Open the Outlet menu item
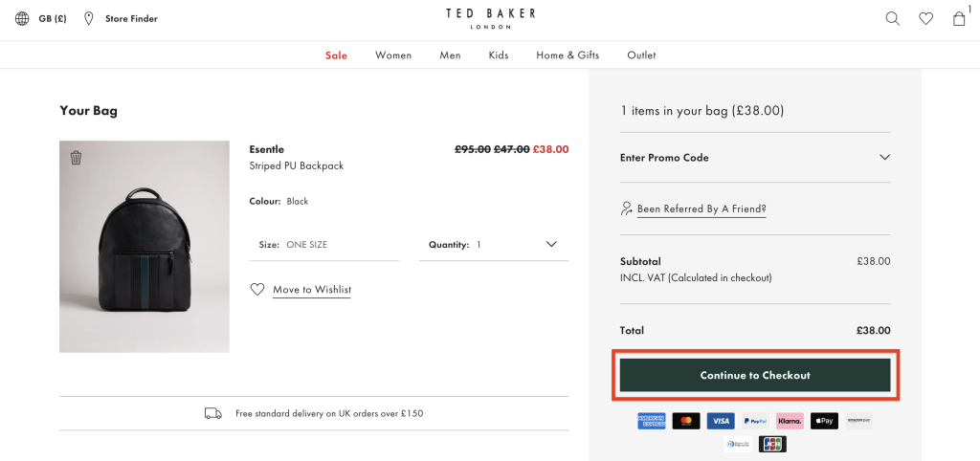 641,55
